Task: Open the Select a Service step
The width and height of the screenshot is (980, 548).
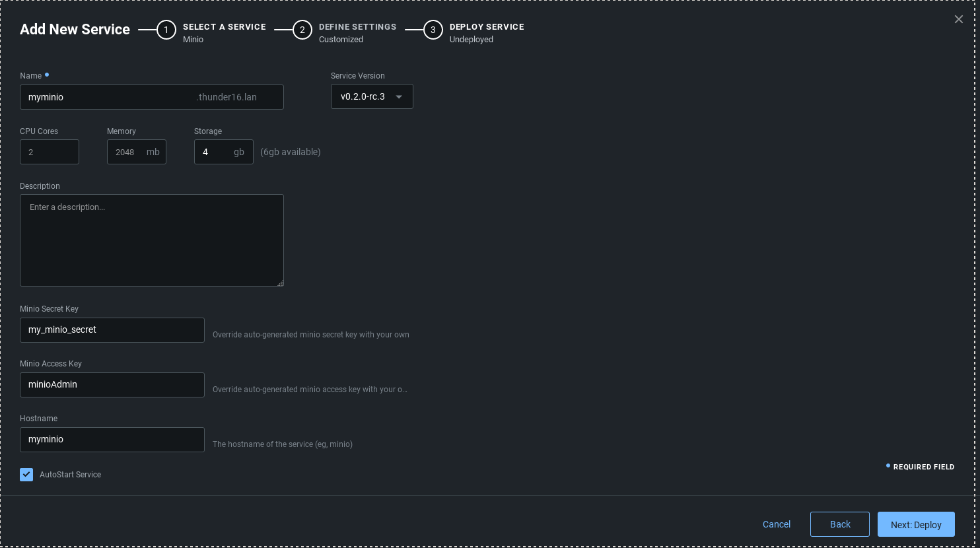Action: [x=224, y=27]
